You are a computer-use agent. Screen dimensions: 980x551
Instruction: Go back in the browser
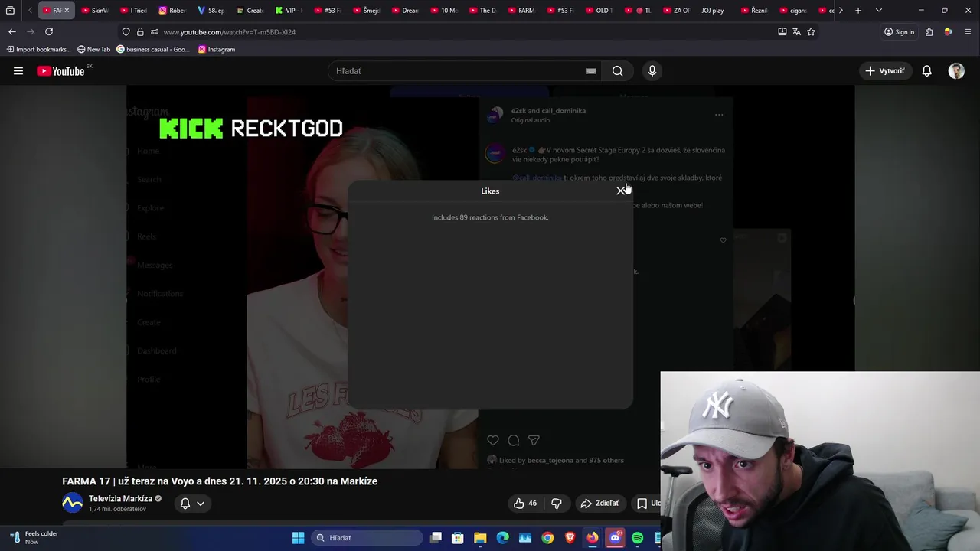12,31
